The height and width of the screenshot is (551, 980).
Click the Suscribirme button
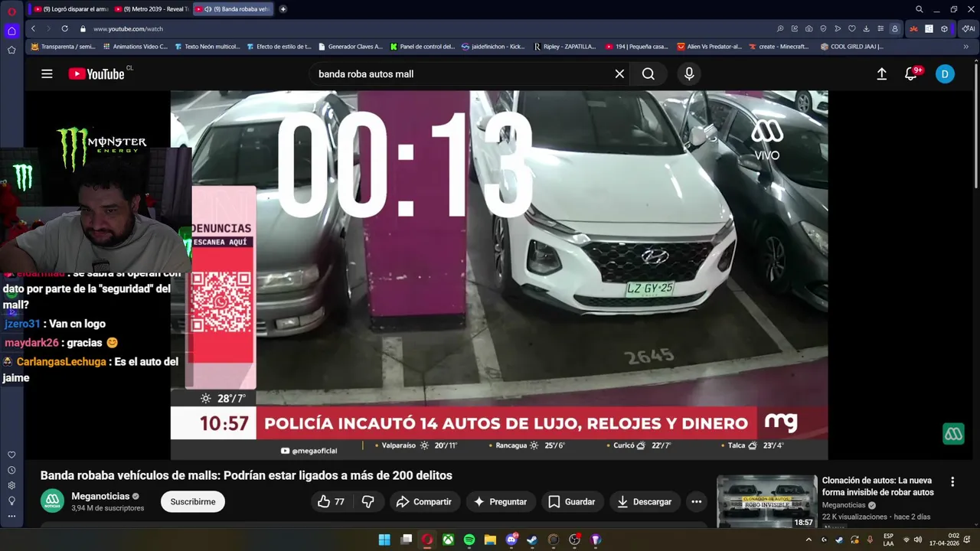tap(193, 501)
